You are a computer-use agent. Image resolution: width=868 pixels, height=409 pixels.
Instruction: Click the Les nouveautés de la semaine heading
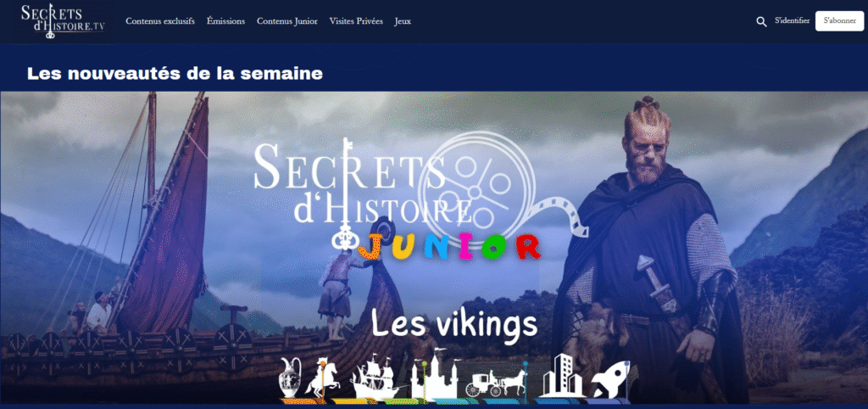tap(175, 73)
